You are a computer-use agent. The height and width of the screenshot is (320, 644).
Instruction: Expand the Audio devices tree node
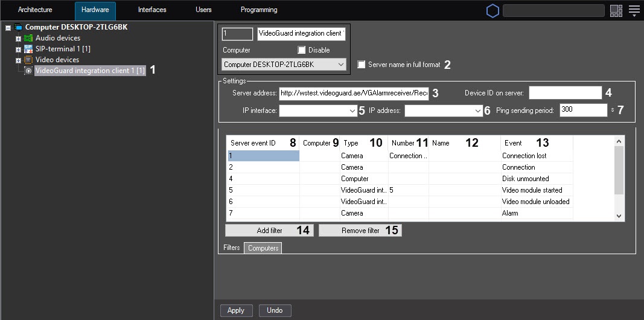coord(18,39)
